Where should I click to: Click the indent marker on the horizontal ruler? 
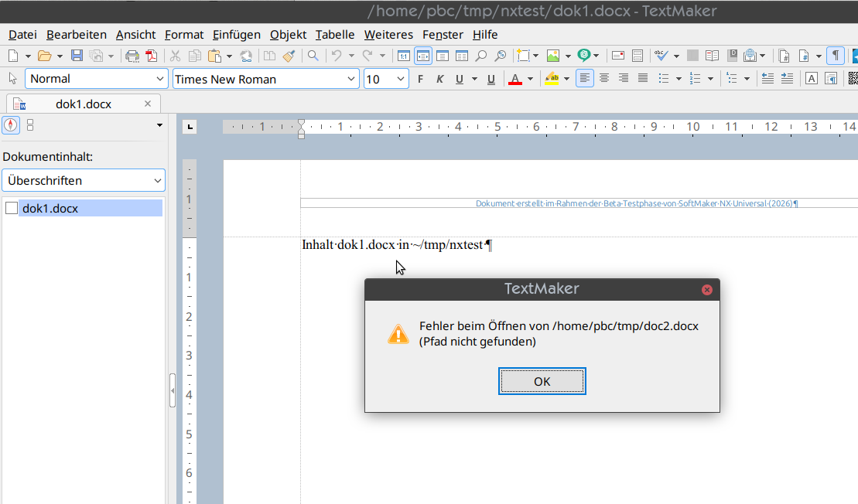click(x=301, y=129)
